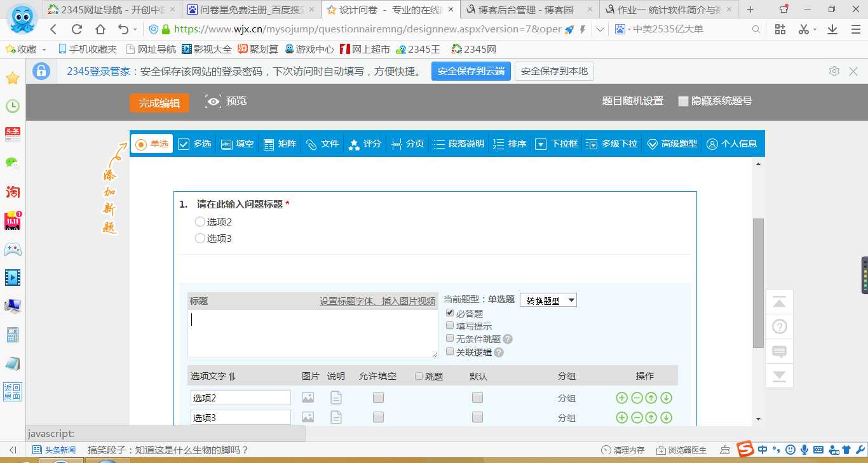868x463 pixels.
Task: Check 默认 default for 选项2 row
Action: coord(477,398)
